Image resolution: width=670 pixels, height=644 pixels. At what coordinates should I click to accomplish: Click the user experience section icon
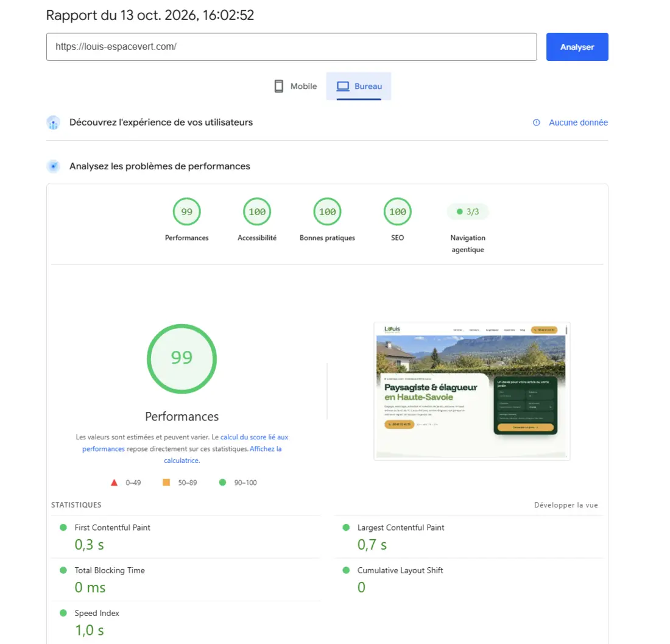coord(54,122)
